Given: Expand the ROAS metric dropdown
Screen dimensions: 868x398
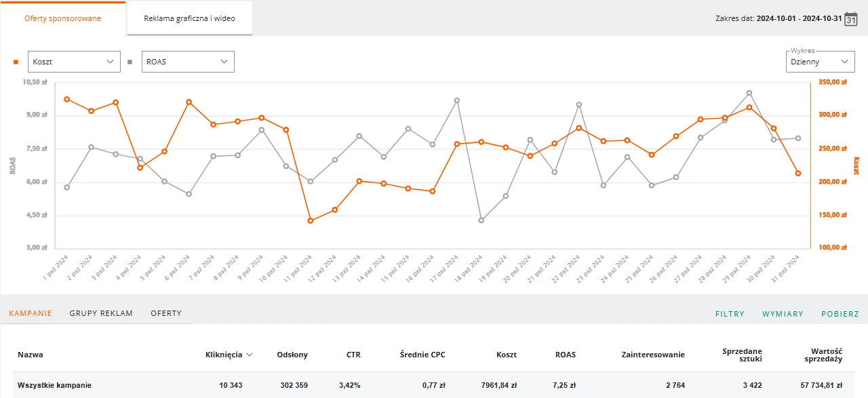Looking at the screenshot, I should point(188,62).
